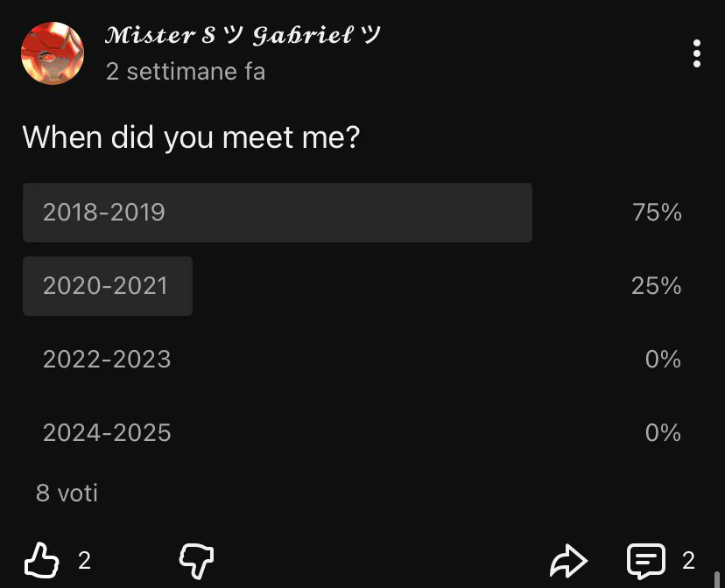Click the like count number
This screenshot has height=588, width=725.
(x=84, y=560)
